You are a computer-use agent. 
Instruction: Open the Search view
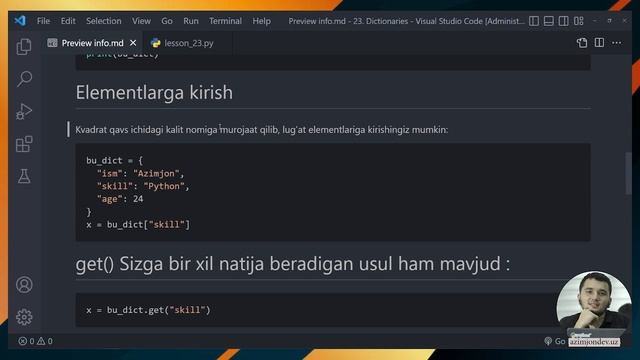tap(24, 79)
